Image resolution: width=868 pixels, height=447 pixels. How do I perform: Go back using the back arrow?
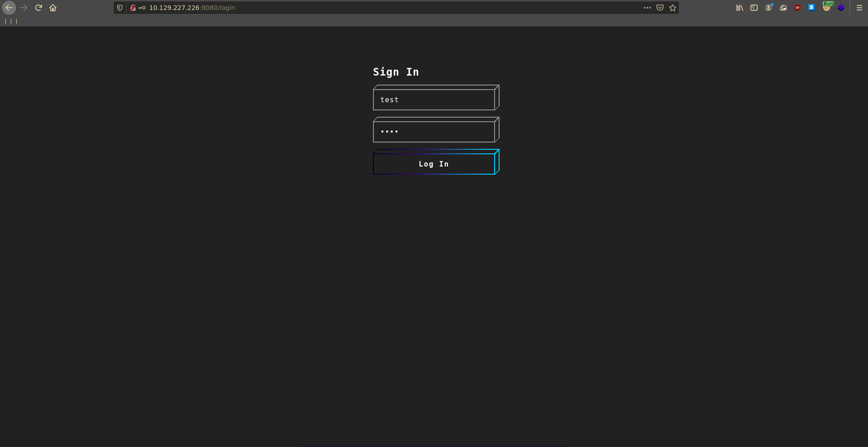(9, 8)
